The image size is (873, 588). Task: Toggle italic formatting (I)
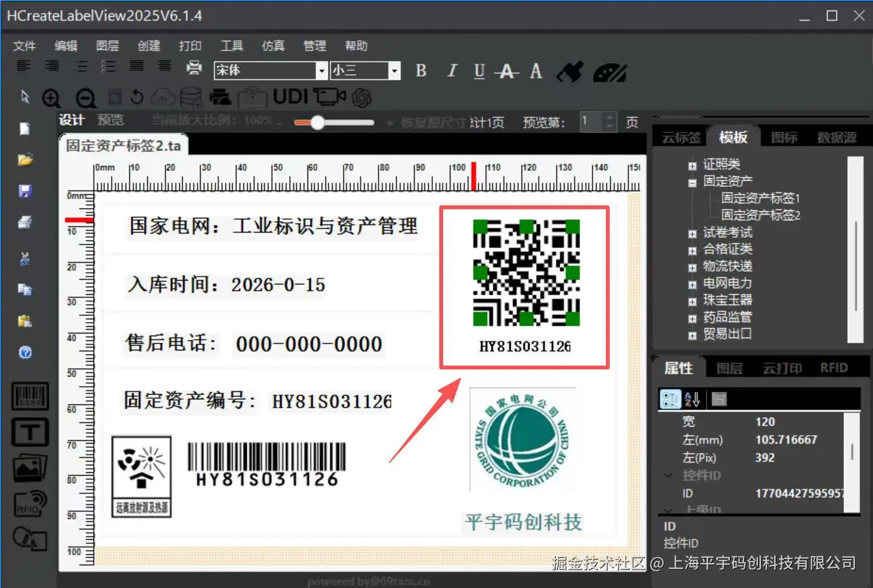point(451,70)
